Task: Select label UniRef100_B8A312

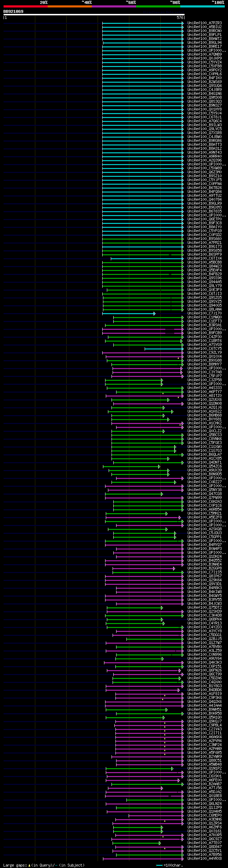Action: (x=204, y=149)
